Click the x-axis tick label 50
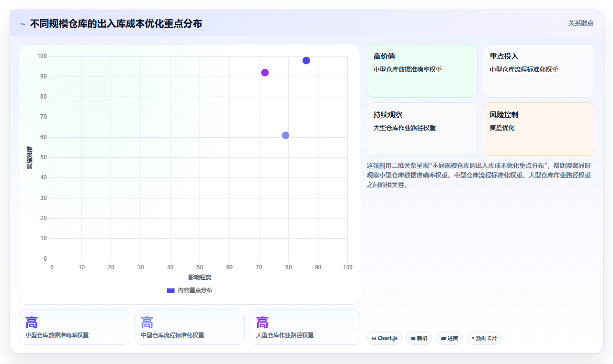The height and width of the screenshot is (364, 613). [x=200, y=267]
